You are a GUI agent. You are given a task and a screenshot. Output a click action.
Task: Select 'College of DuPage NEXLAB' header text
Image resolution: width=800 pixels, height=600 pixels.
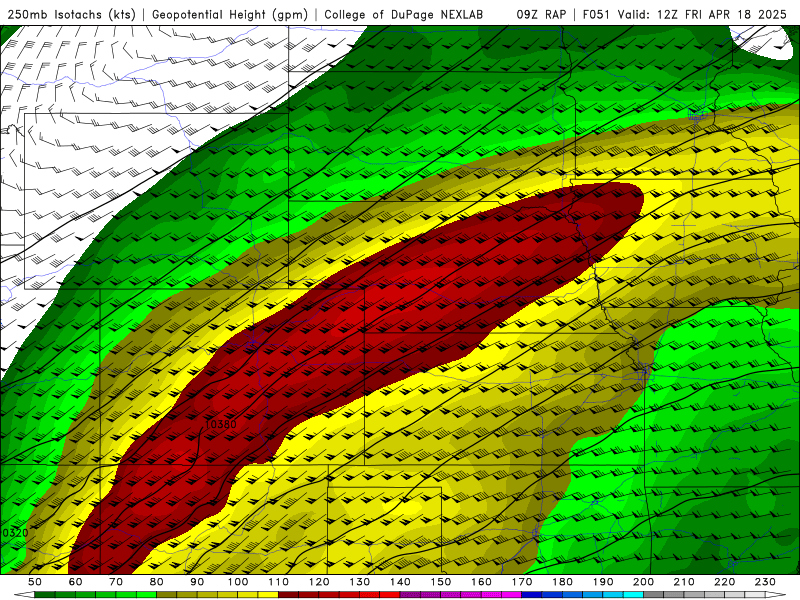(404, 15)
